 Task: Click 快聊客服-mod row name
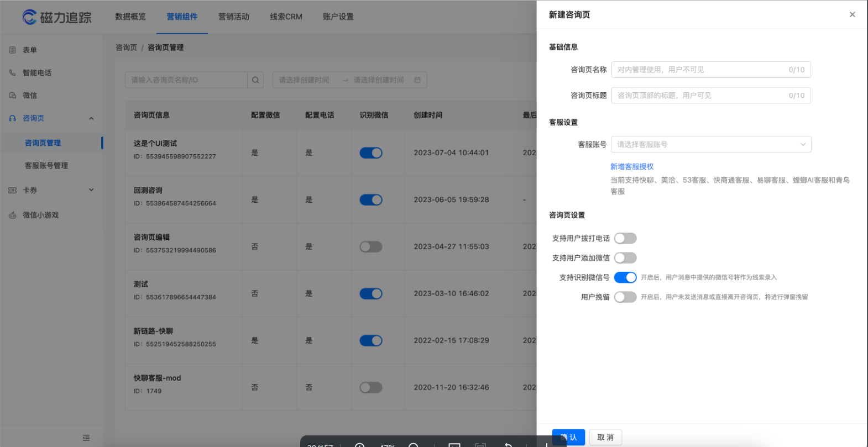(157, 378)
